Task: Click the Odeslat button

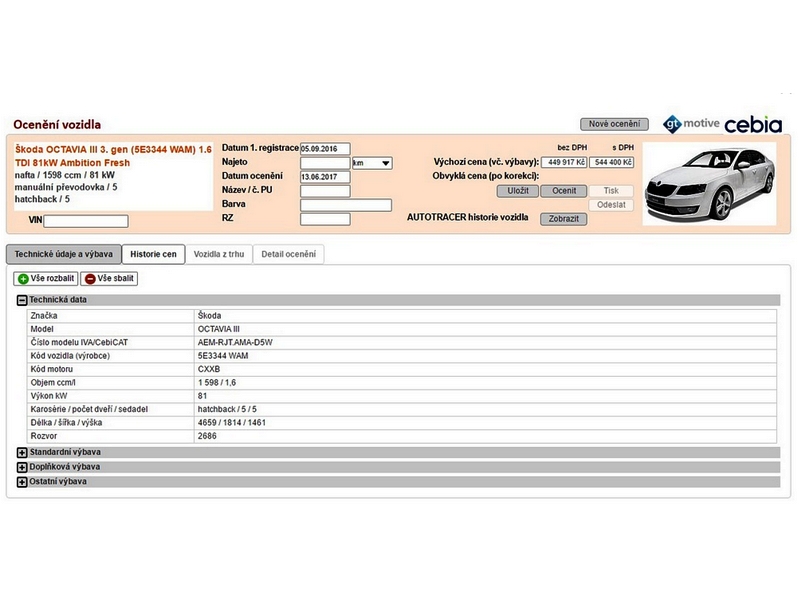Action: [x=611, y=205]
